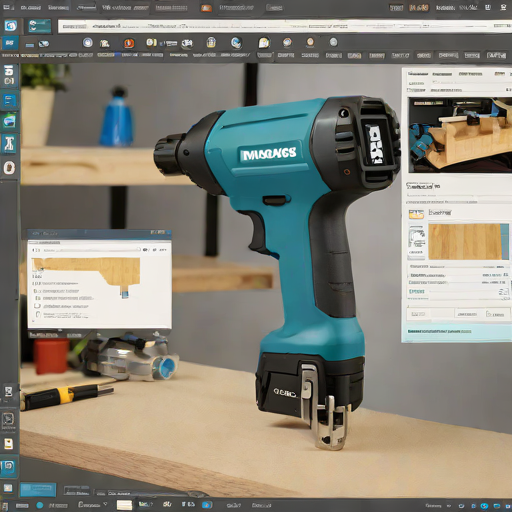Click the yellow-orange icon in right panel
Image resolution: width=512 pixels, height=512 pixels.
[x=416, y=214]
